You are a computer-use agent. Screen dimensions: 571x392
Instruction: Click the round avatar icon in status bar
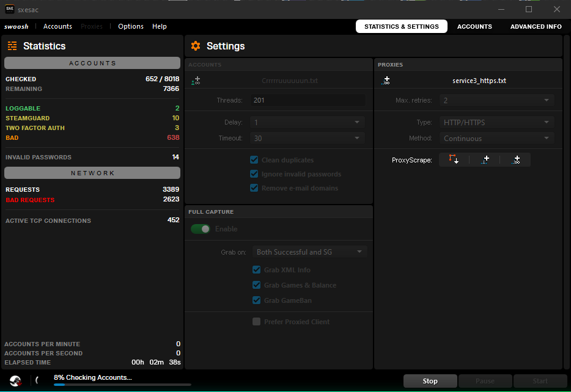15,381
